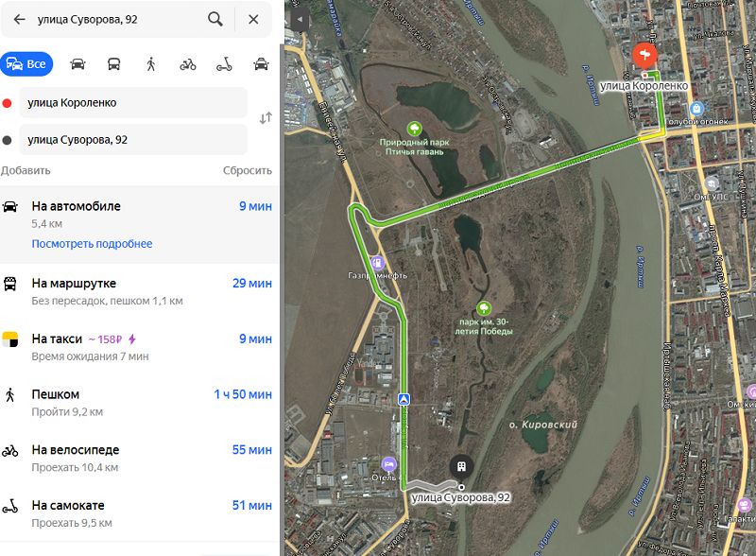
Task: Select the taxi route mode icon
Action: click(261, 63)
